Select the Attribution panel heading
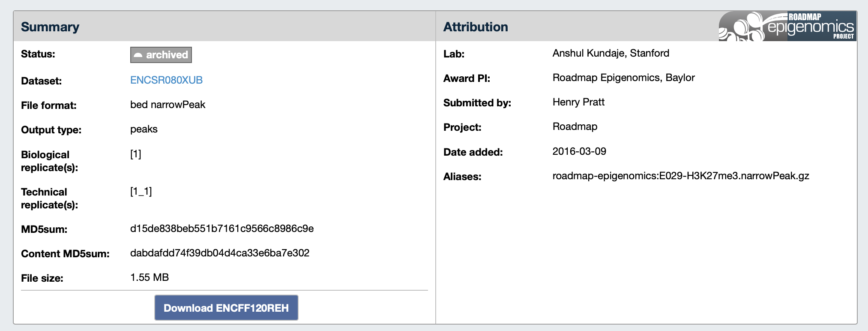The width and height of the screenshot is (868, 331). (476, 27)
